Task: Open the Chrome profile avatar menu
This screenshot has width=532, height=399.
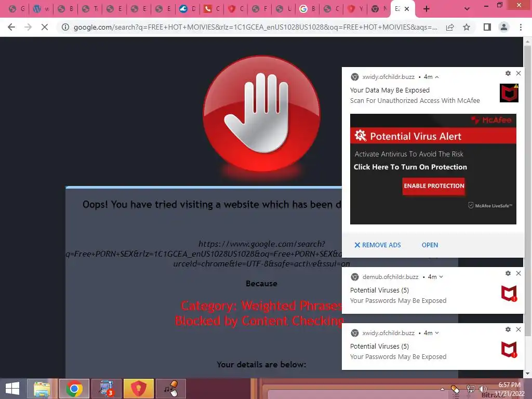Action: [504, 27]
